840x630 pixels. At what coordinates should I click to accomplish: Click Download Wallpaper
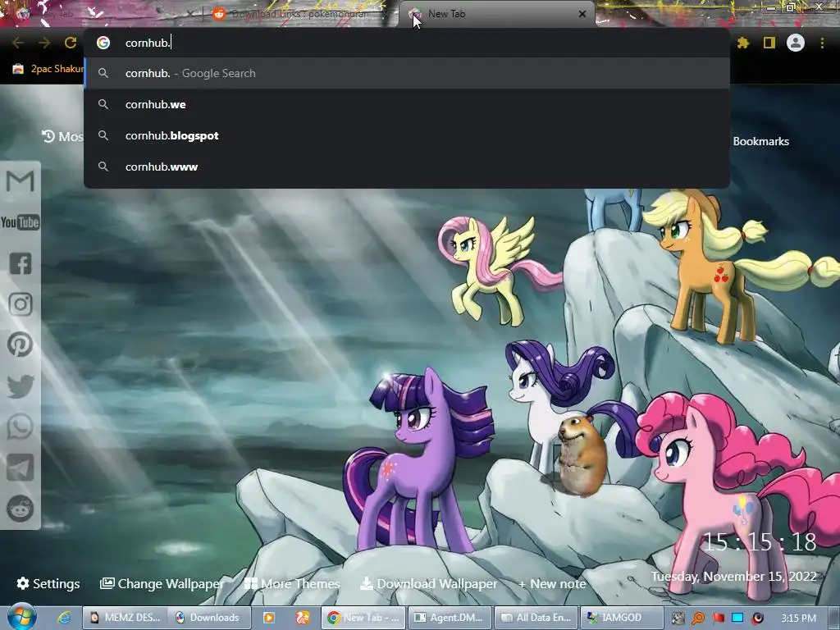coord(428,583)
